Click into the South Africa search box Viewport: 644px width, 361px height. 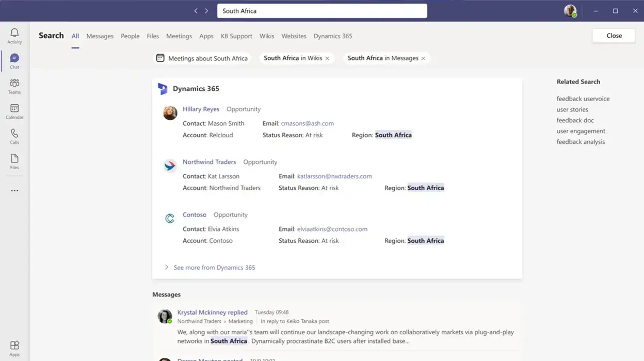[x=321, y=11]
